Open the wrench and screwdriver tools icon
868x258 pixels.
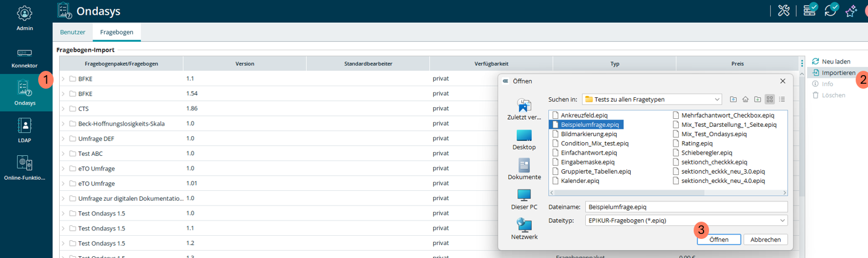point(784,10)
